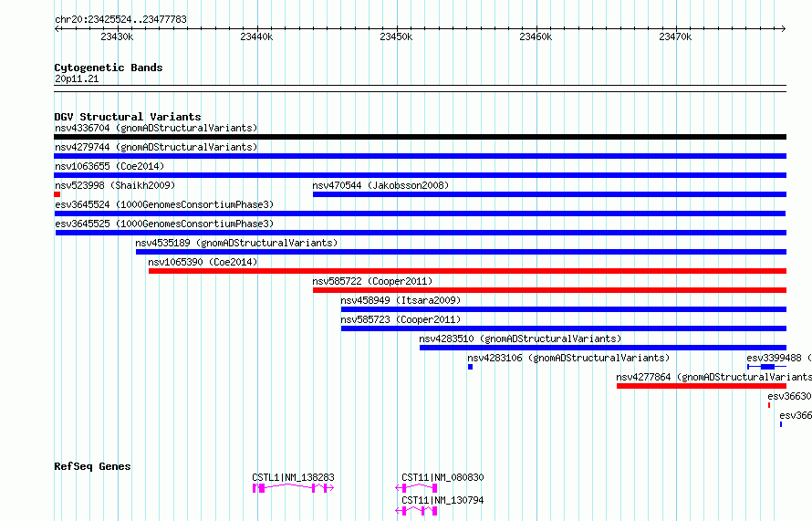
Task: Select the blue nsv4283510 gnomAD bar
Action: 603,348
